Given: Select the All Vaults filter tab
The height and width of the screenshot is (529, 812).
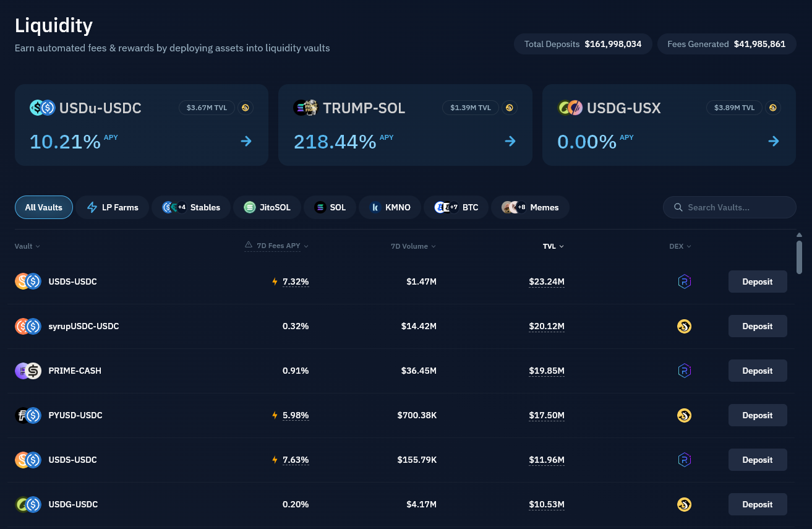Looking at the screenshot, I should coord(44,207).
